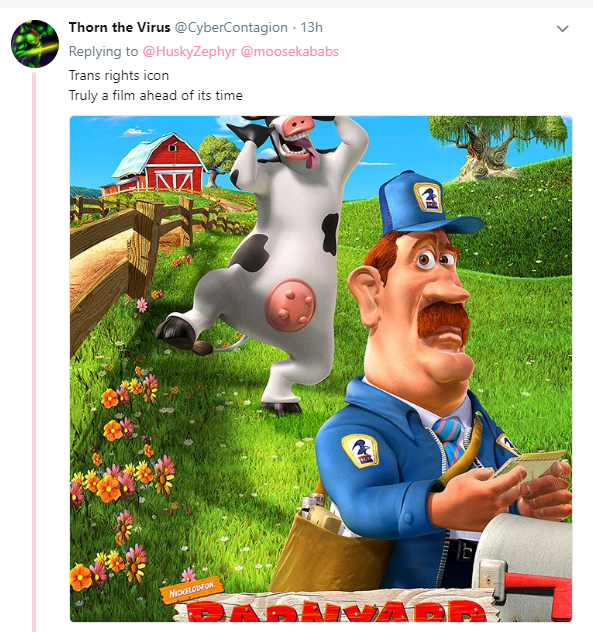Visit the @moosekababs mention
593x632 pixels.
289,52
